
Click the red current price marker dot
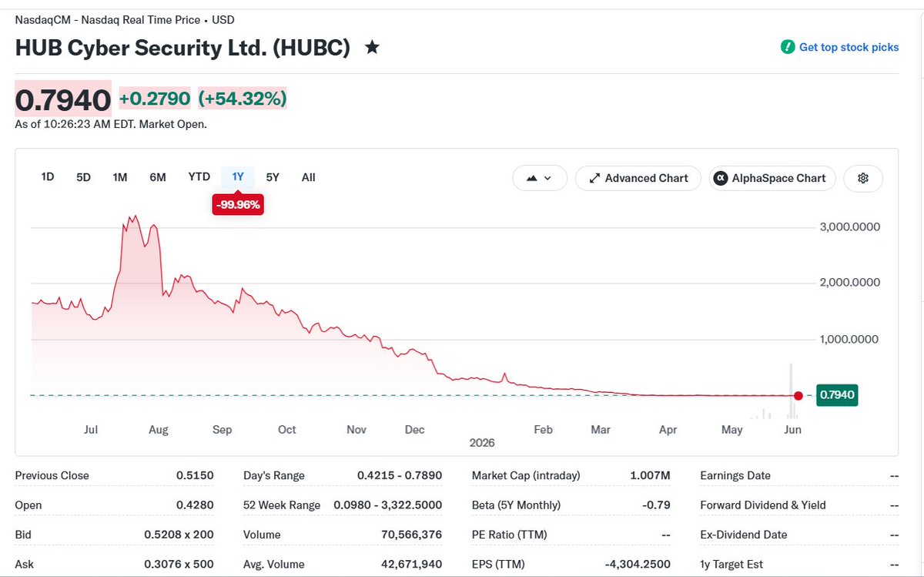(798, 395)
